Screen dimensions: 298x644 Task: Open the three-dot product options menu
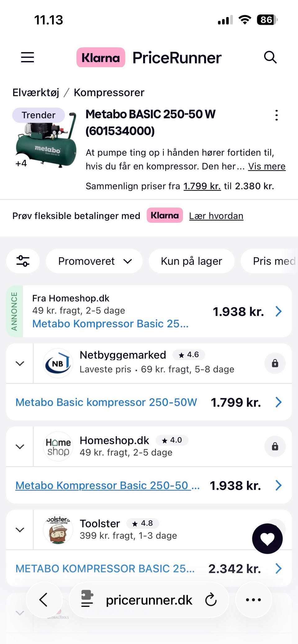[276, 115]
